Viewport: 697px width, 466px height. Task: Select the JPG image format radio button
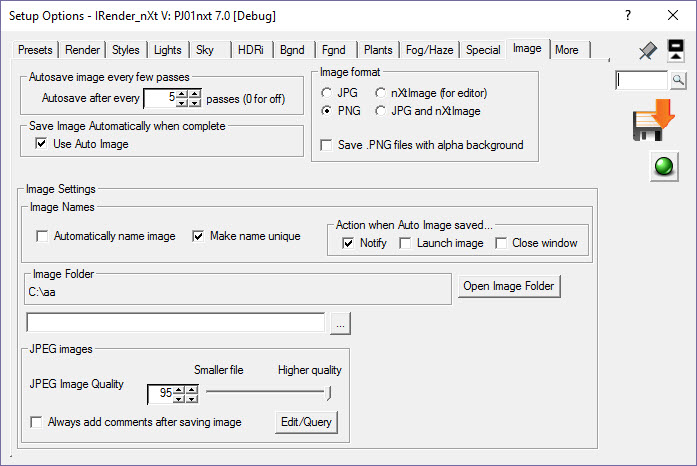[x=327, y=93]
